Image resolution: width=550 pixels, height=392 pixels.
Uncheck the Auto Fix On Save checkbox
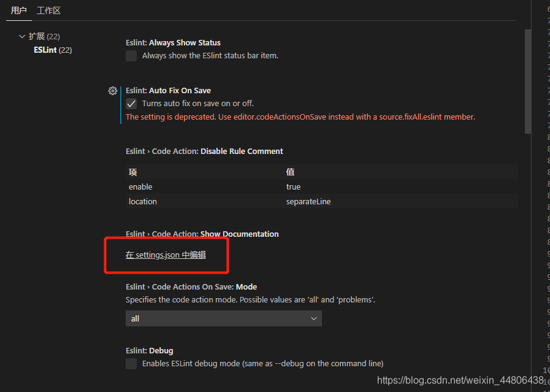(131, 104)
